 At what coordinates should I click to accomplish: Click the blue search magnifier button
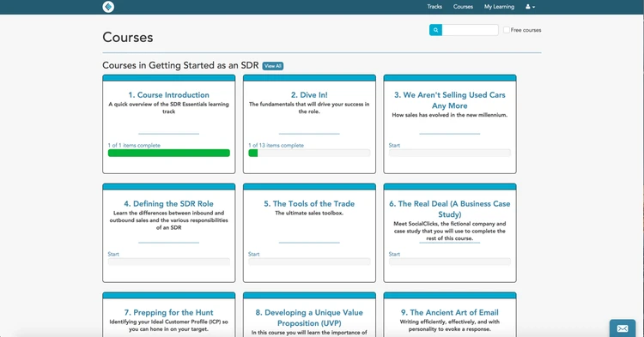click(435, 30)
